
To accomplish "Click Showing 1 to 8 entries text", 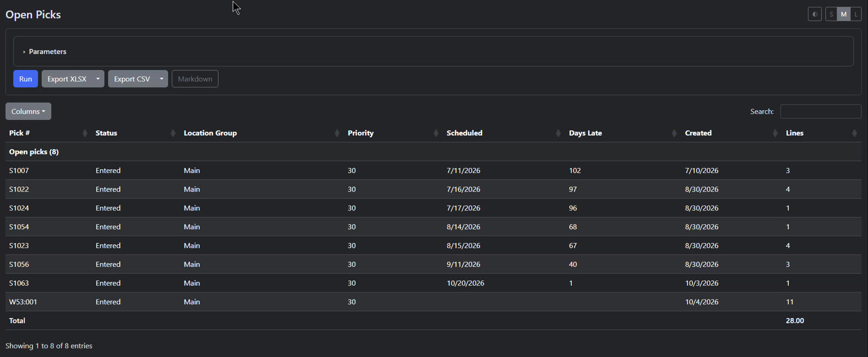I will pos(49,346).
